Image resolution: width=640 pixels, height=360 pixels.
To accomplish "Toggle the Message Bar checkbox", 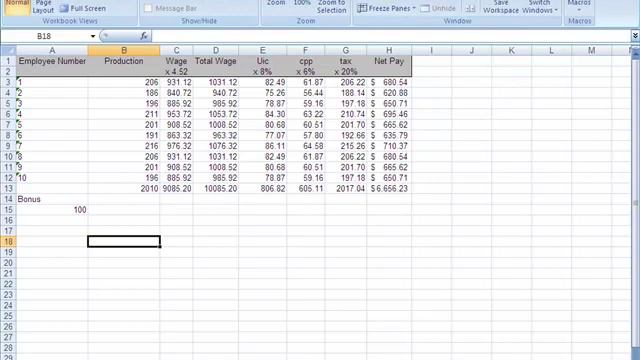I will [x=148, y=8].
